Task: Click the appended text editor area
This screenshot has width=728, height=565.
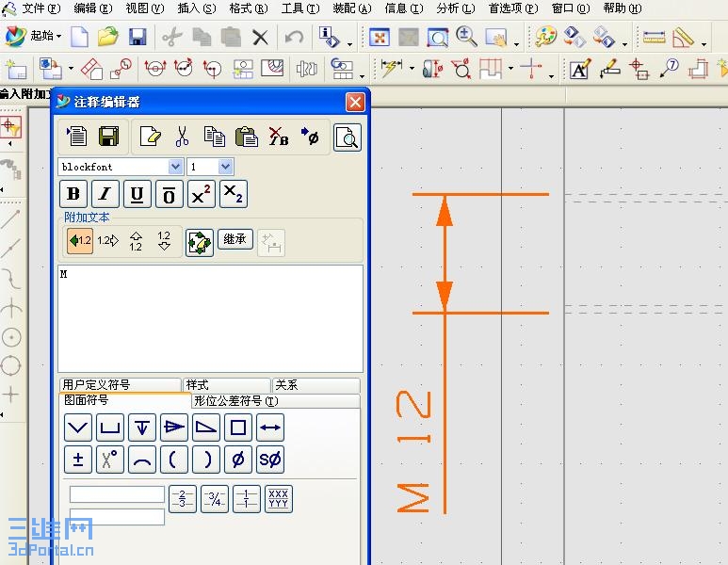Action: pyautogui.click(x=210, y=318)
